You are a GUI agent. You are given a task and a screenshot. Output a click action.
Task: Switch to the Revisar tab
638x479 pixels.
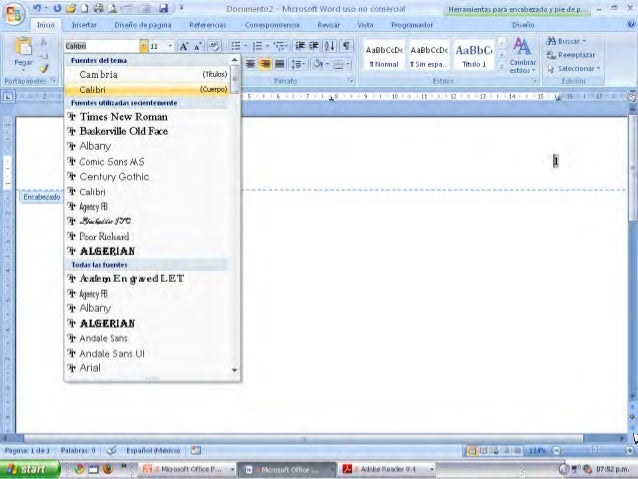point(329,25)
